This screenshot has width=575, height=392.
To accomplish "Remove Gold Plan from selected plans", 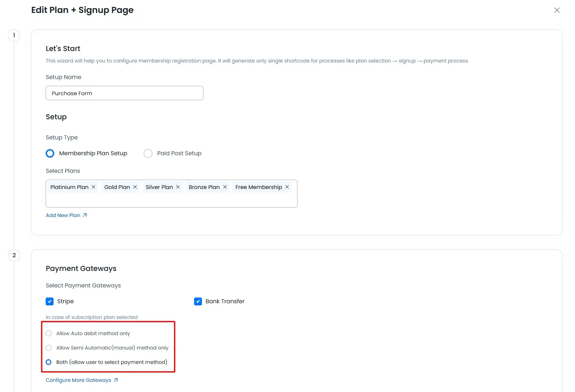I will click(135, 187).
